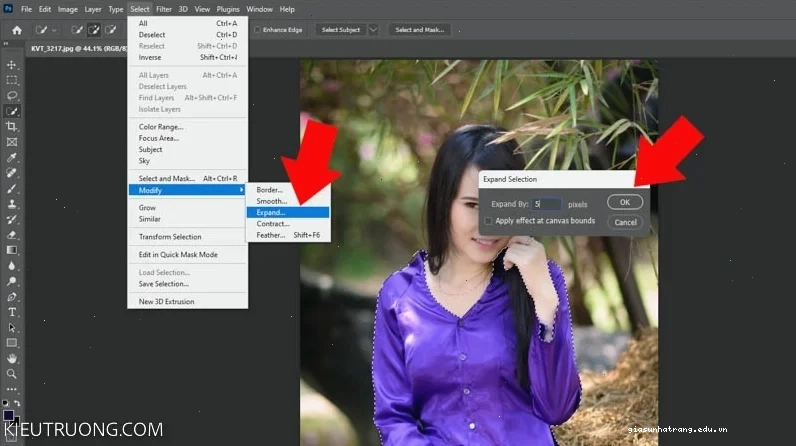796x446 pixels.
Task: Open the Layer menu
Action: tap(93, 9)
